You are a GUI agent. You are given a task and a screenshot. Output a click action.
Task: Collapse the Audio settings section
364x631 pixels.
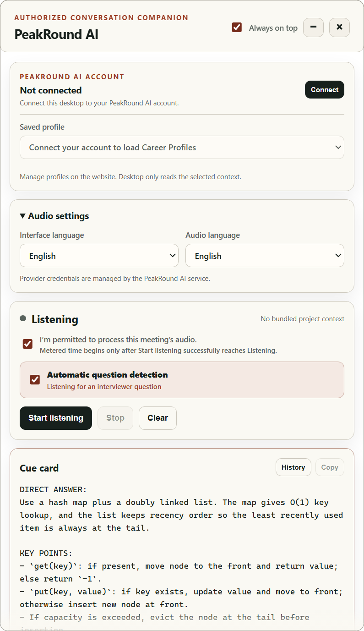point(54,216)
